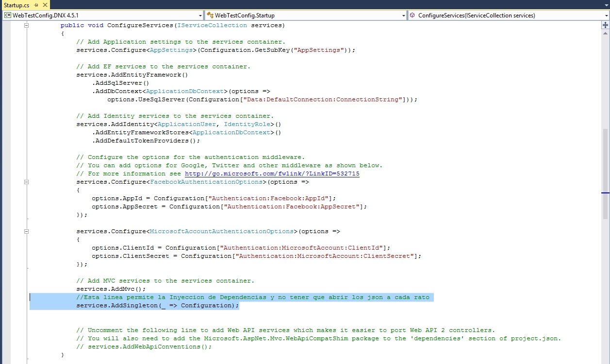The image size is (610, 364).
Task: Click the class icon beside WebTestConfig.Startup
Action: (211, 16)
